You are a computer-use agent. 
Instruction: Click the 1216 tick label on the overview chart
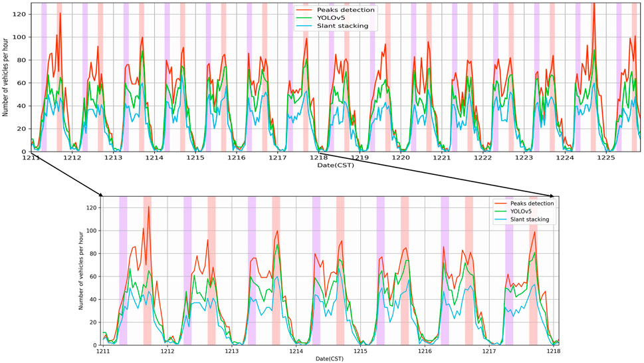click(x=236, y=158)
